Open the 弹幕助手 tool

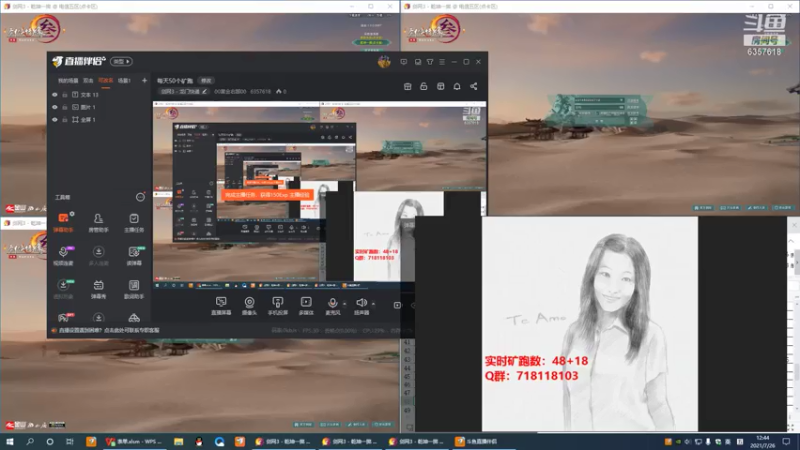[63, 223]
